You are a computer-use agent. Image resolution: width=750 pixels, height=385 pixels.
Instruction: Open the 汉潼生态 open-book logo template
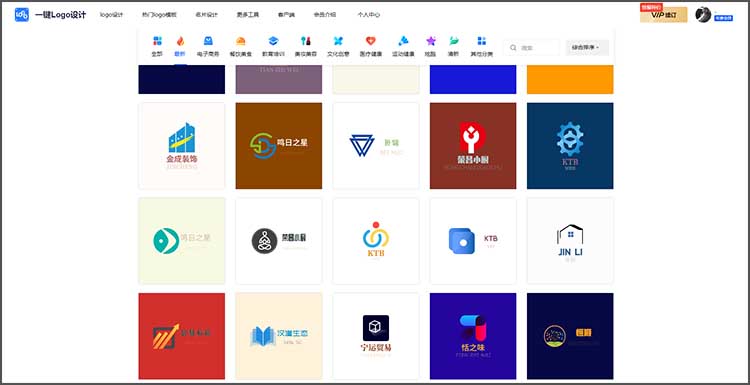click(x=279, y=336)
